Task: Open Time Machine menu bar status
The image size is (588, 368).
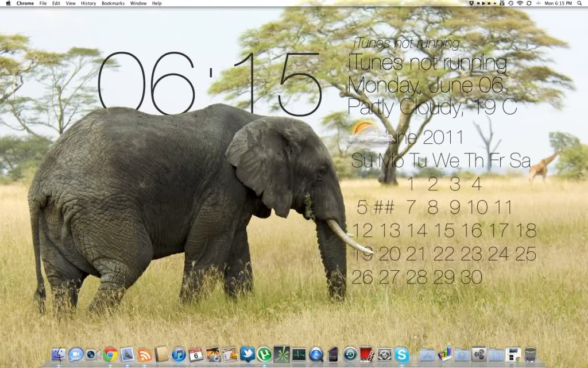Action: coord(510,3)
